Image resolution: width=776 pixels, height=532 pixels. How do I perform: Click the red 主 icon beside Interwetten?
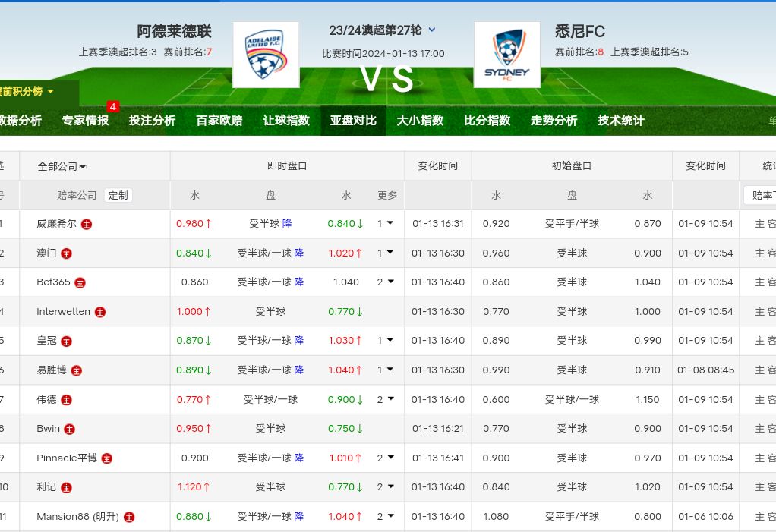click(x=100, y=312)
